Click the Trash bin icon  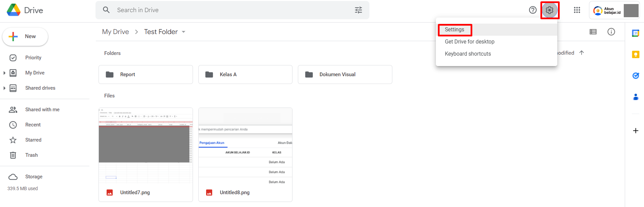pos(13,155)
